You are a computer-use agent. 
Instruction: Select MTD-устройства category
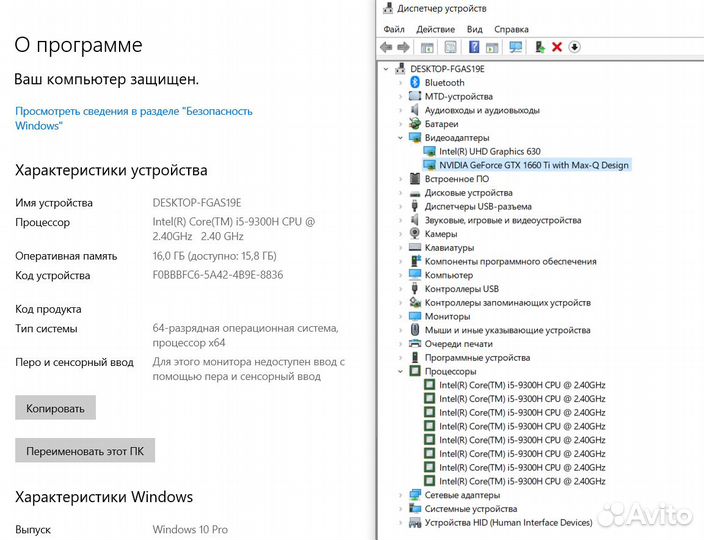tap(458, 96)
